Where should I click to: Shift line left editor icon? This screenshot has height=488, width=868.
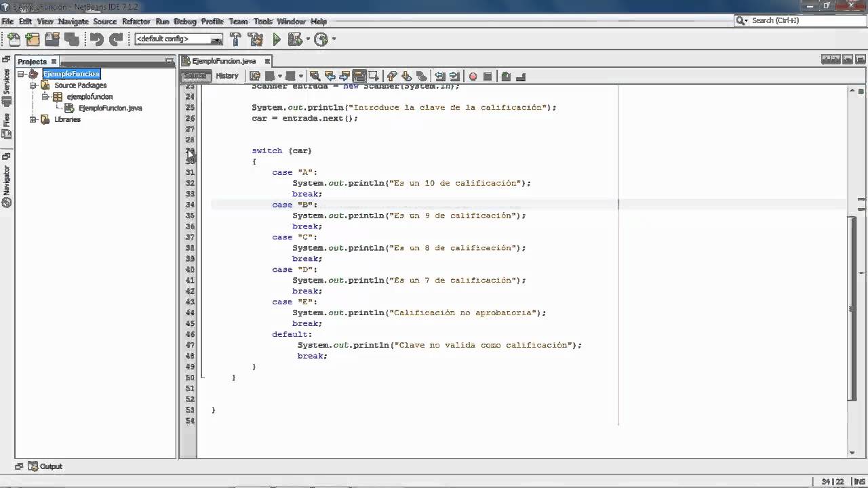(x=439, y=76)
